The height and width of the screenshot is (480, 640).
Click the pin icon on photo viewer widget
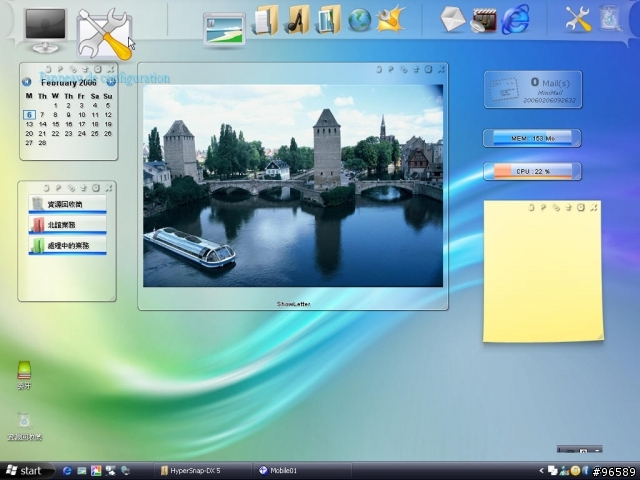tap(391, 70)
